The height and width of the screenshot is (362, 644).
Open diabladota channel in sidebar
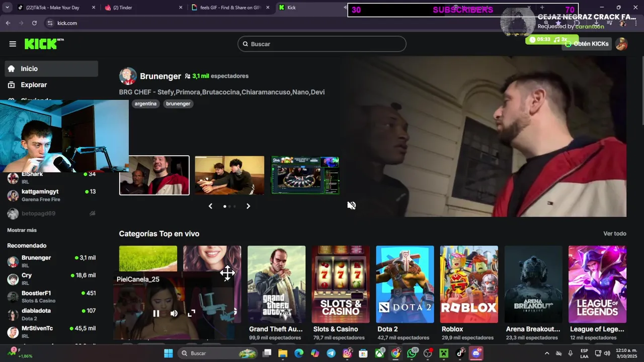(51, 314)
